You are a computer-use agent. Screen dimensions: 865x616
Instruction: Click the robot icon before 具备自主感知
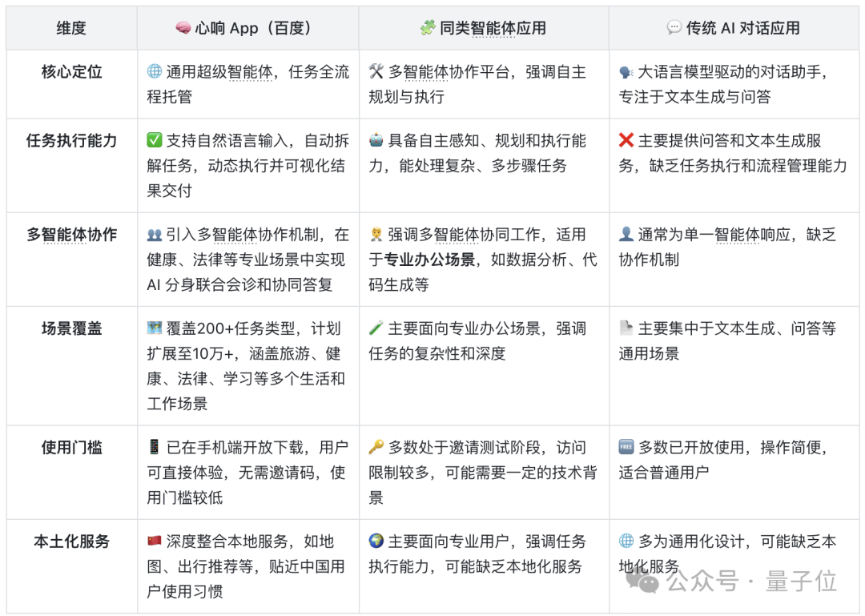(376, 140)
